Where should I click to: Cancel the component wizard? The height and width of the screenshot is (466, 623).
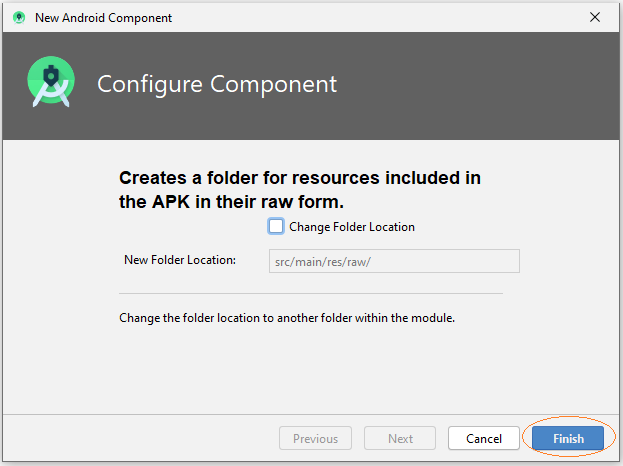(x=484, y=439)
